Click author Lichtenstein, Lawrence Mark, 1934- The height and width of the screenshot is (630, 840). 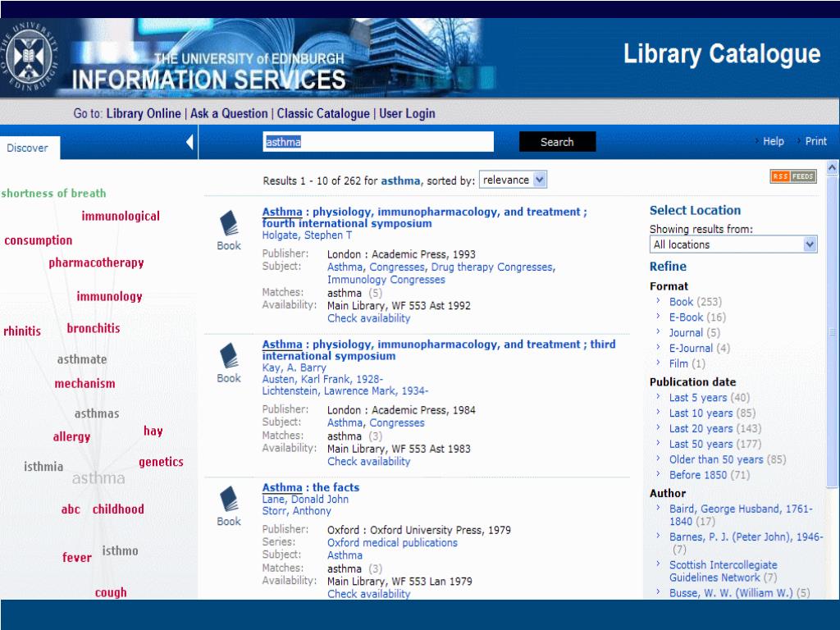click(345, 391)
